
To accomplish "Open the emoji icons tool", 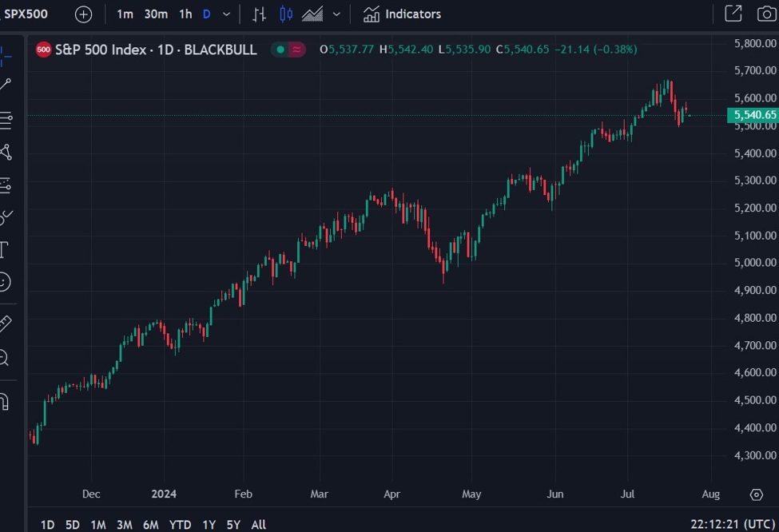I will (x=5, y=282).
